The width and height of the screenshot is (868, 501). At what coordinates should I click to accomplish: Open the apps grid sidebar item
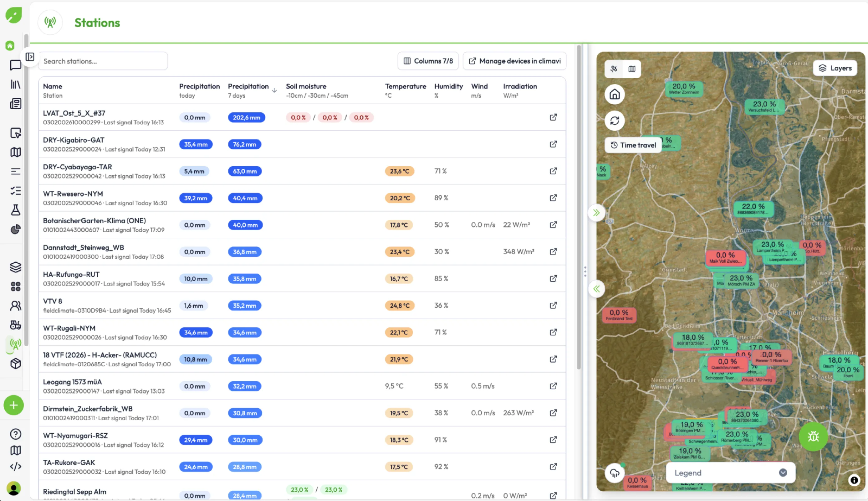(15, 286)
